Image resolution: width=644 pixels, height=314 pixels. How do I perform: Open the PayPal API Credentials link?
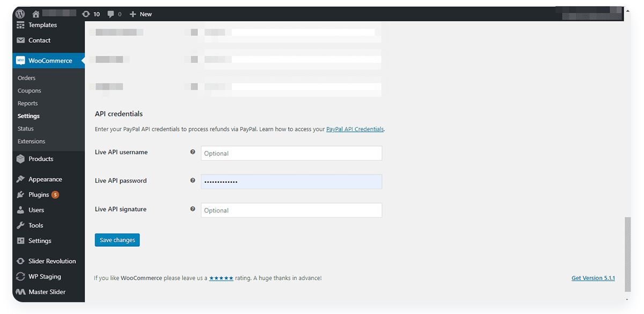pyautogui.click(x=355, y=129)
